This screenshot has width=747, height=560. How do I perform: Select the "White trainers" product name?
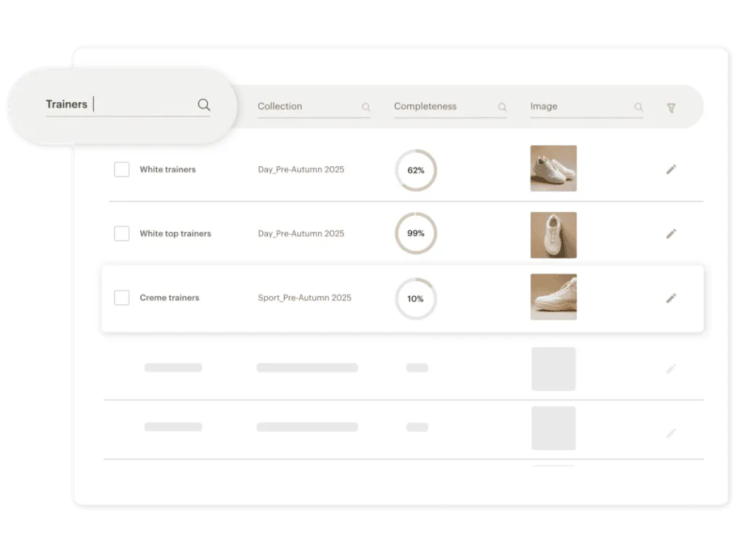(168, 169)
